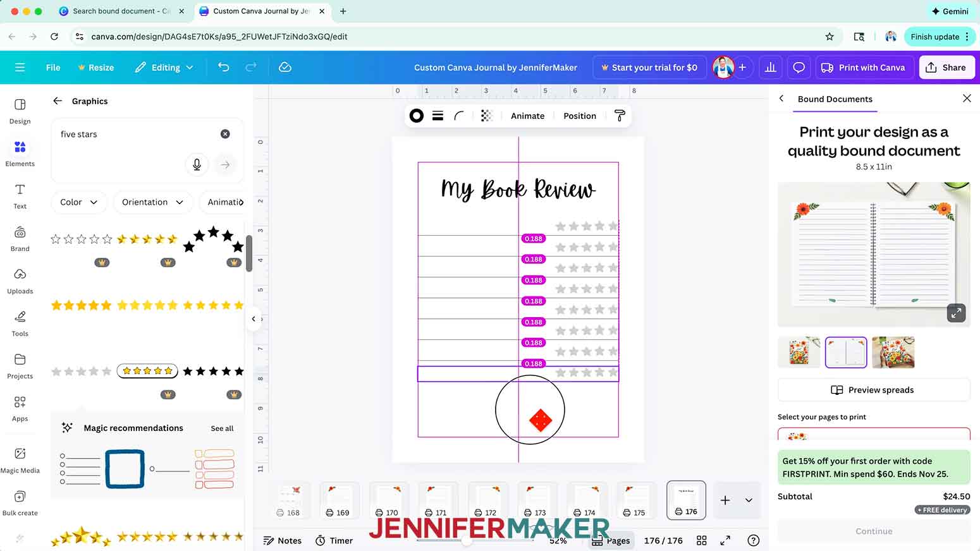Open the Notes panel
The image size is (980, 551).
tap(282, 540)
